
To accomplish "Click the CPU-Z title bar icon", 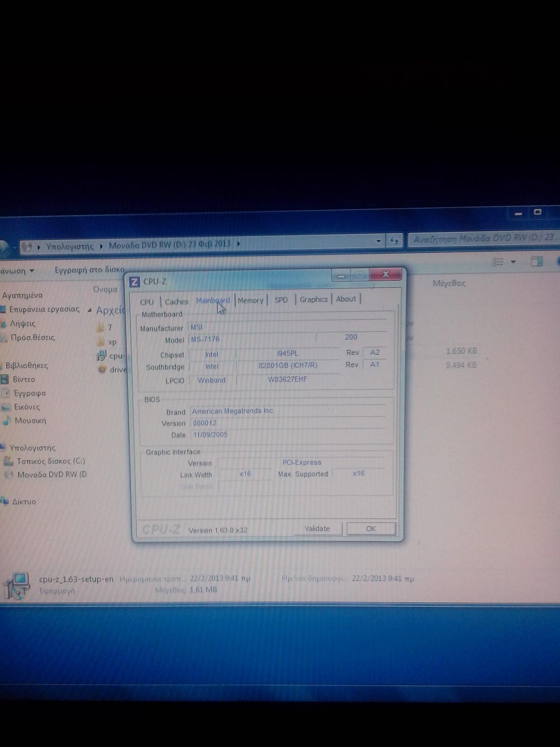I will tap(134, 282).
